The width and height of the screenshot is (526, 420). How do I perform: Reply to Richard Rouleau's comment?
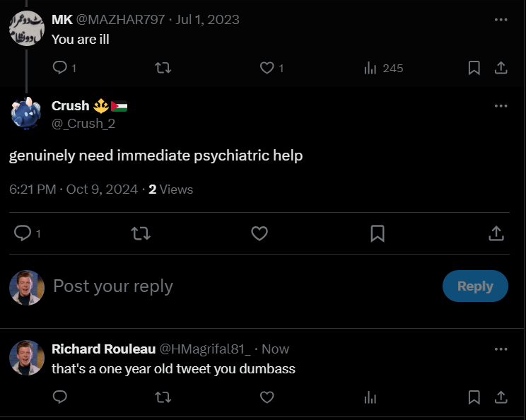tap(60, 397)
